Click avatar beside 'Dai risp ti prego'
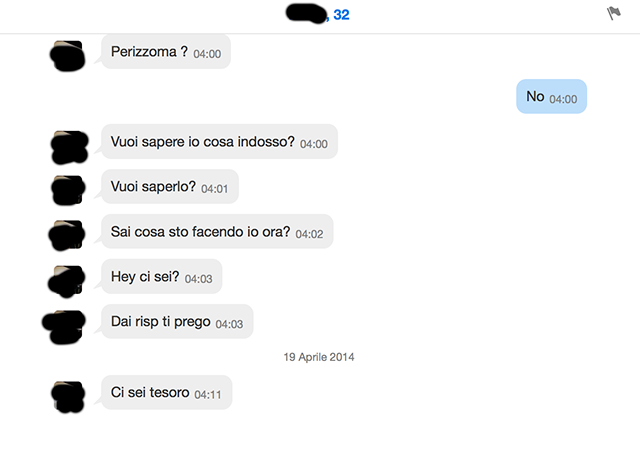 click(64, 327)
